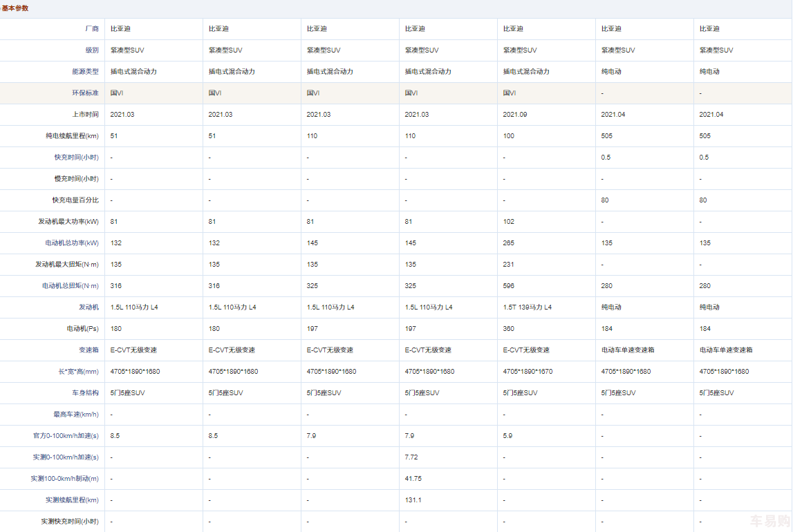This screenshot has height=532, width=793.
Task: Open the 车身结构 parameter link
Action: [x=86, y=393]
